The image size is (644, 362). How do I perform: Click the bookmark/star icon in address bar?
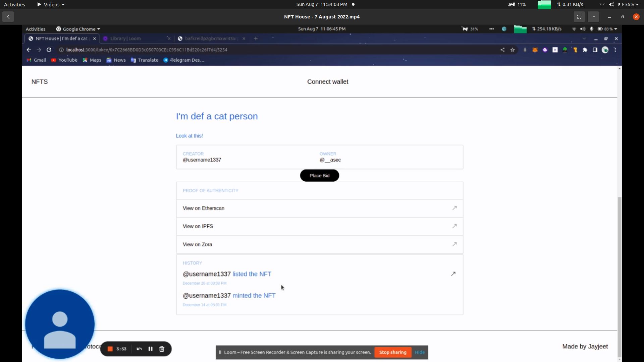(x=513, y=50)
